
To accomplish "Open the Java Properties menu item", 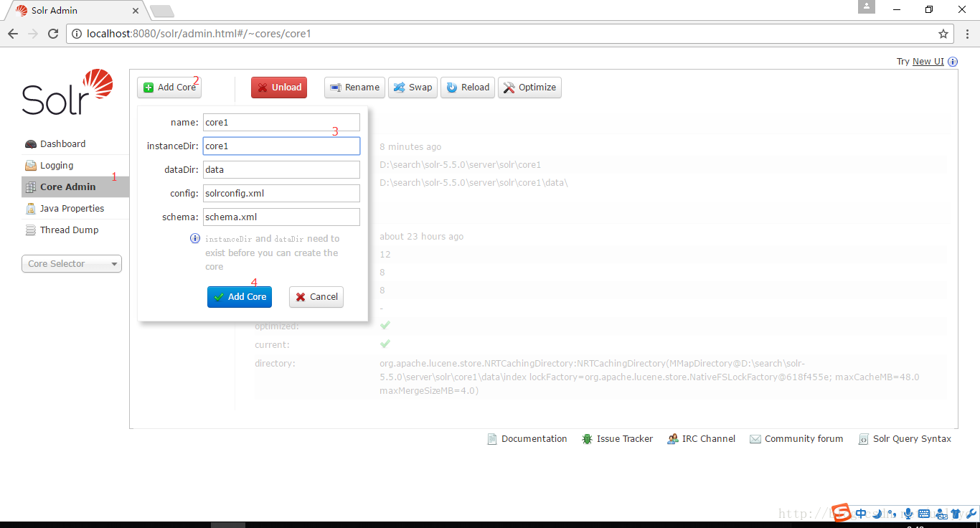I will 75,209.
